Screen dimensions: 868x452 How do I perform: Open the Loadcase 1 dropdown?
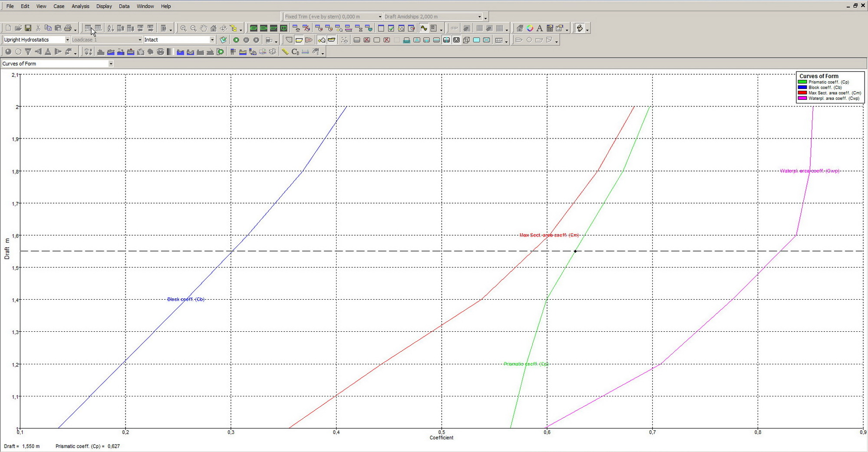(x=140, y=40)
